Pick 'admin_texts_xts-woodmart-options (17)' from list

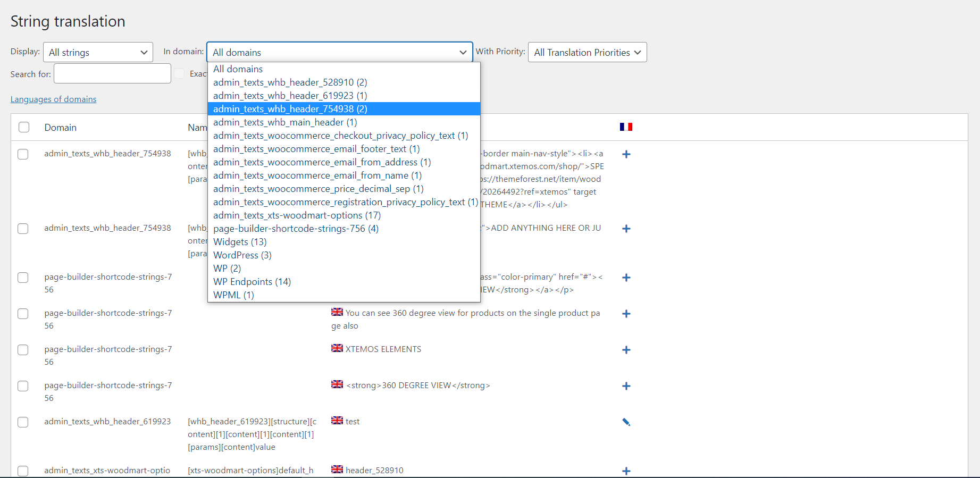point(297,215)
